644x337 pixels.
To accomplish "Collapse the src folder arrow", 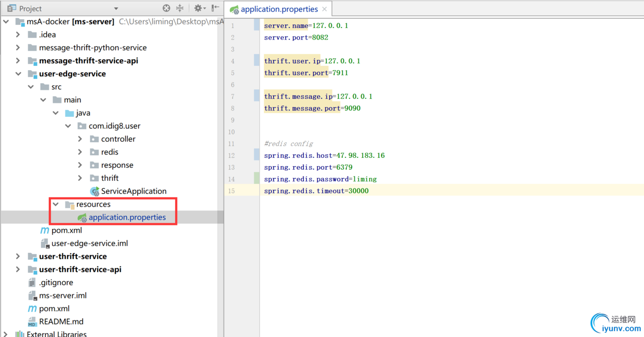I will tap(31, 87).
